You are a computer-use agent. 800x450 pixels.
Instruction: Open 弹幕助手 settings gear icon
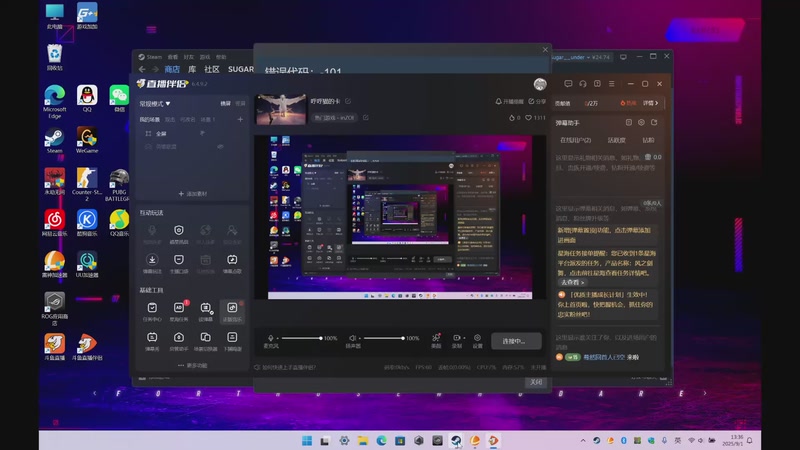coord(641,122)
